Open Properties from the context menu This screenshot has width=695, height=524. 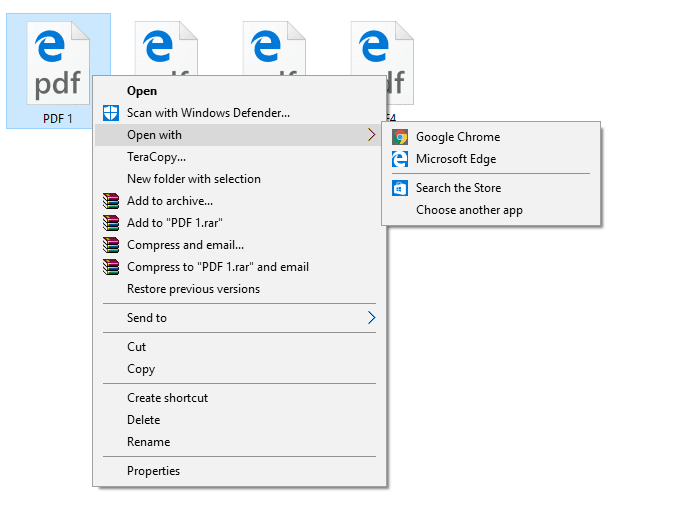click(240, 471)
